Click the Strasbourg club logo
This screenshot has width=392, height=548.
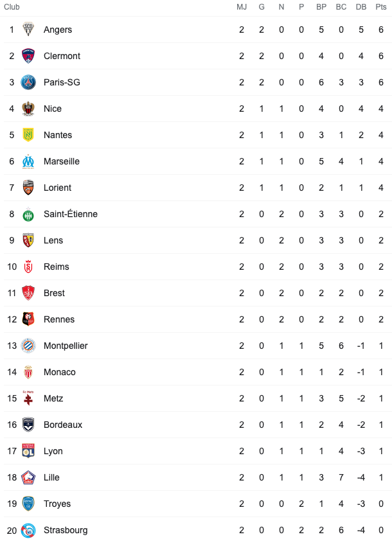tap(28, 530)
